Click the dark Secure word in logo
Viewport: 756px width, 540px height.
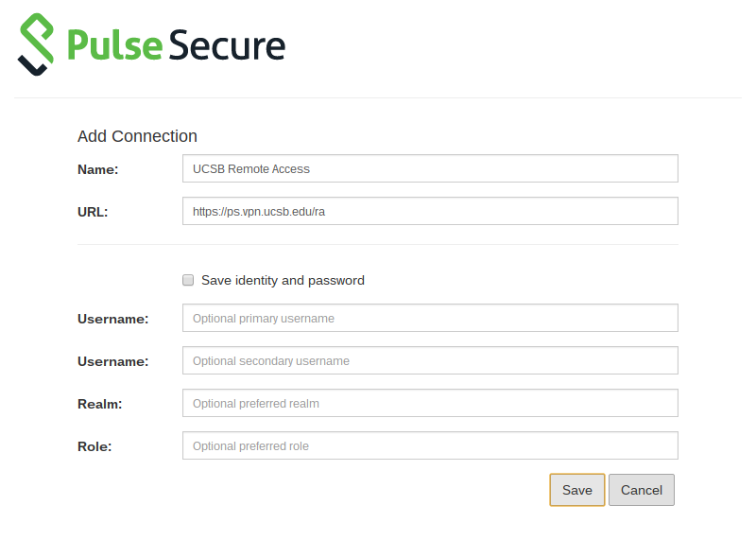(x=227, y=44)
